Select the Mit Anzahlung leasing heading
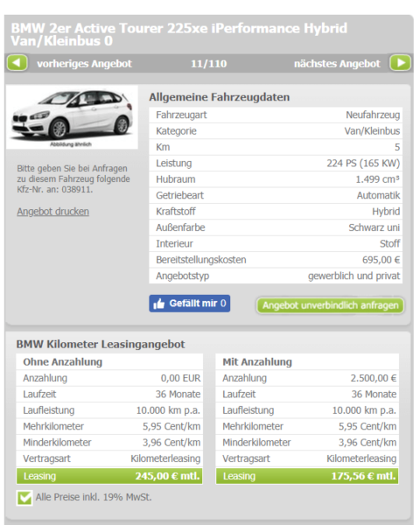This screenshot has width=420, height=525. (x=257, y=362)
